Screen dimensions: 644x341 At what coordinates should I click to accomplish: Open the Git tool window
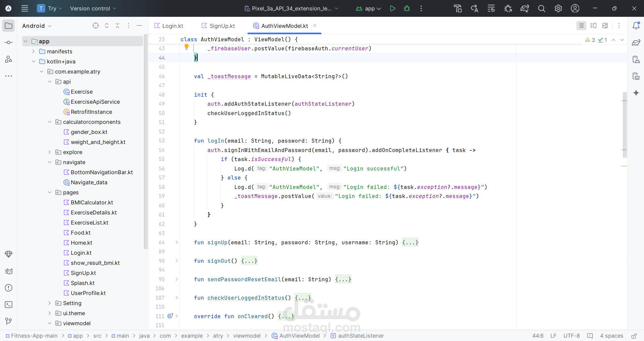point(9,322)
